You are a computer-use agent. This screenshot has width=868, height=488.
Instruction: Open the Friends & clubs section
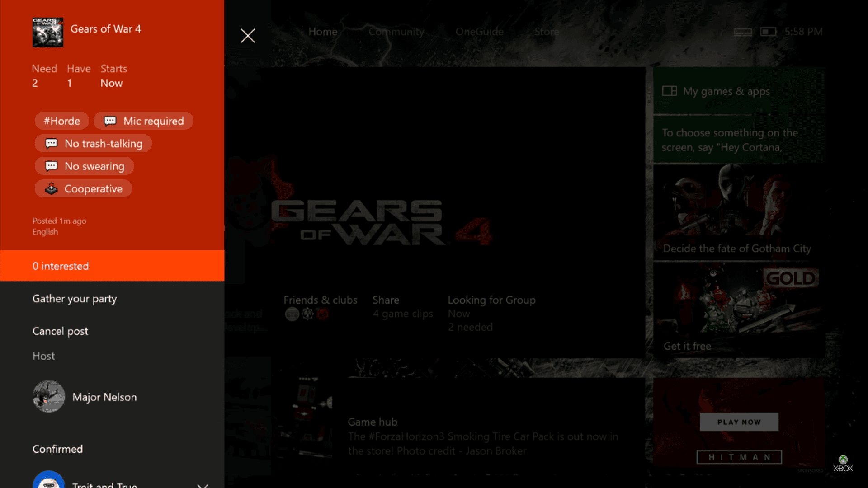320,307
